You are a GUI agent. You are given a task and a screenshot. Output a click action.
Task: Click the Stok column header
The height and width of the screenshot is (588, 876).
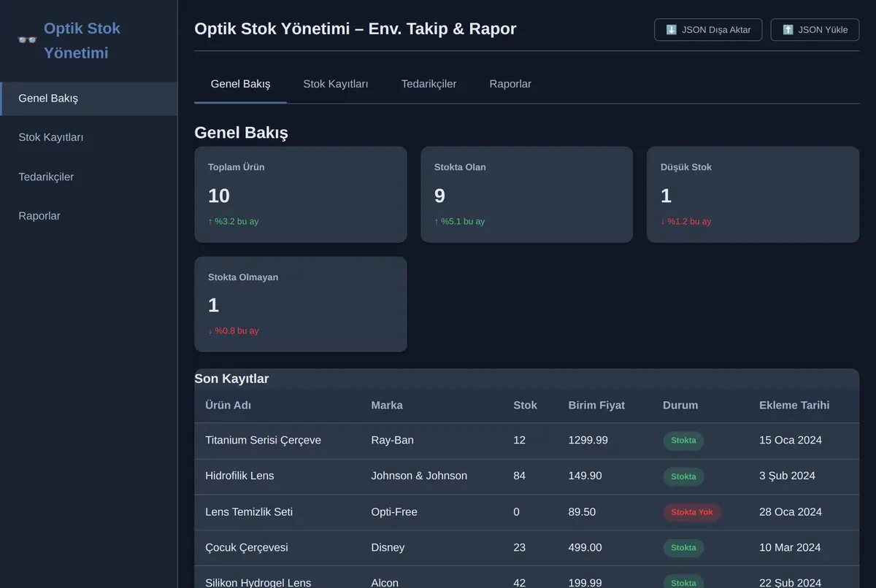pyautogui.click(x=525, y=405)
